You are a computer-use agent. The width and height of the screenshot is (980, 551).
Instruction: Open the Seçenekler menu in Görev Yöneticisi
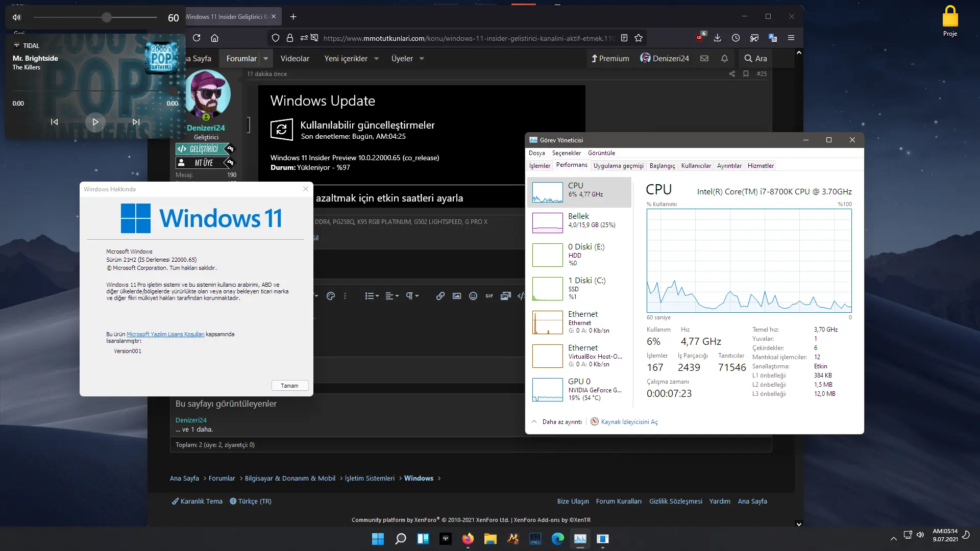coord(567,153)
